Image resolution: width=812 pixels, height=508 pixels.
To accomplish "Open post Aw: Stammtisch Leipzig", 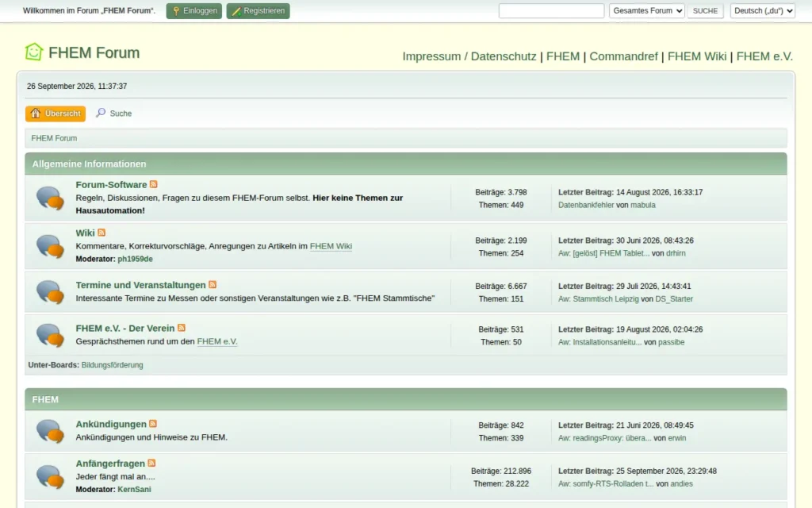I will [x=599, y=298].
